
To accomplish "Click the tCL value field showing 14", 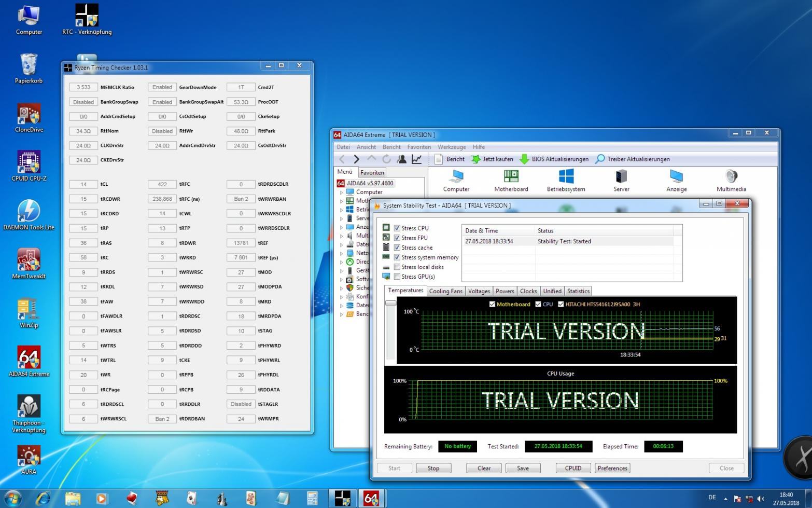I will (83, 184).
